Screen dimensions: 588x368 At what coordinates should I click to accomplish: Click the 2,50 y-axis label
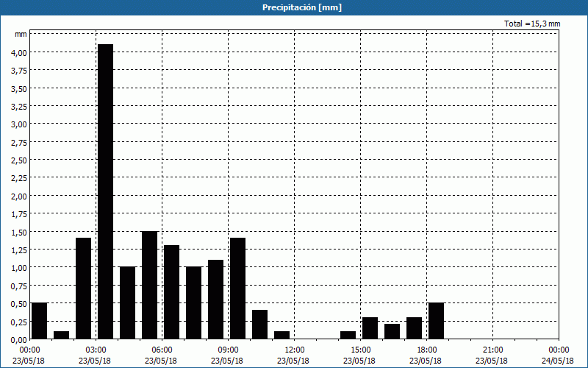tap(19, 160)
